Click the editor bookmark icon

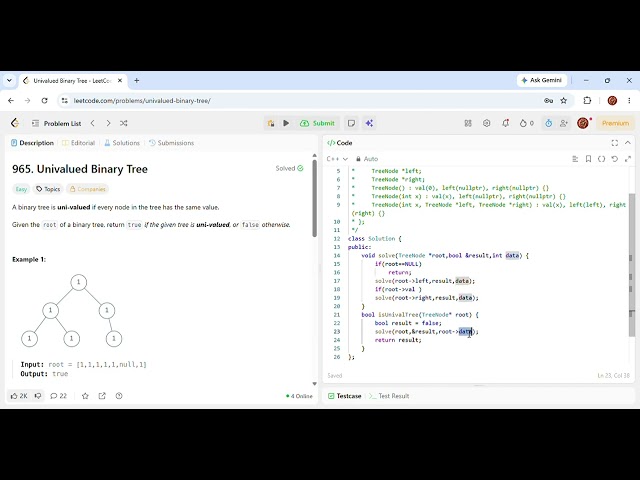pyautogui.click(x=588, y=159)
